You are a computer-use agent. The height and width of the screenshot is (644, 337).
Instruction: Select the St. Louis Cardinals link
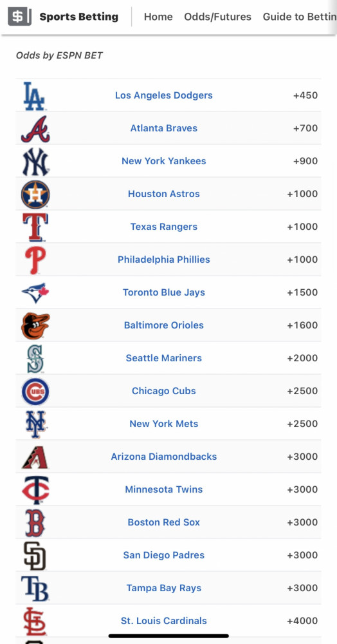[x=163, y=621]
